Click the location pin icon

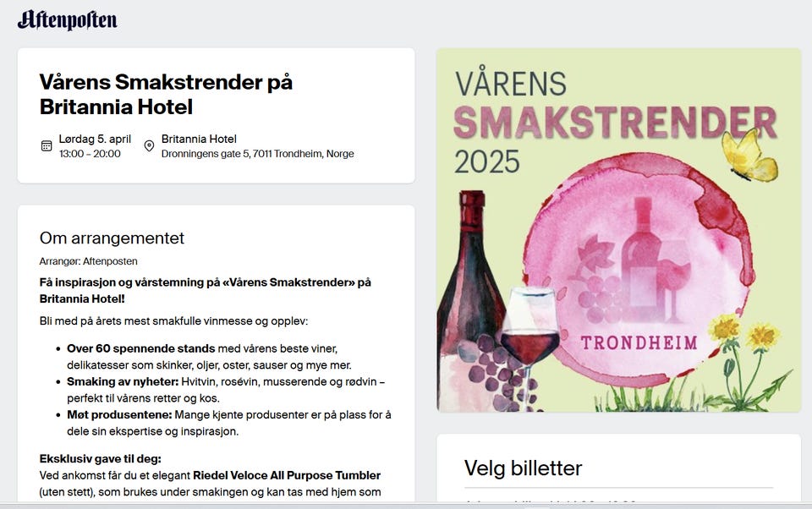[x=149, y=145]
